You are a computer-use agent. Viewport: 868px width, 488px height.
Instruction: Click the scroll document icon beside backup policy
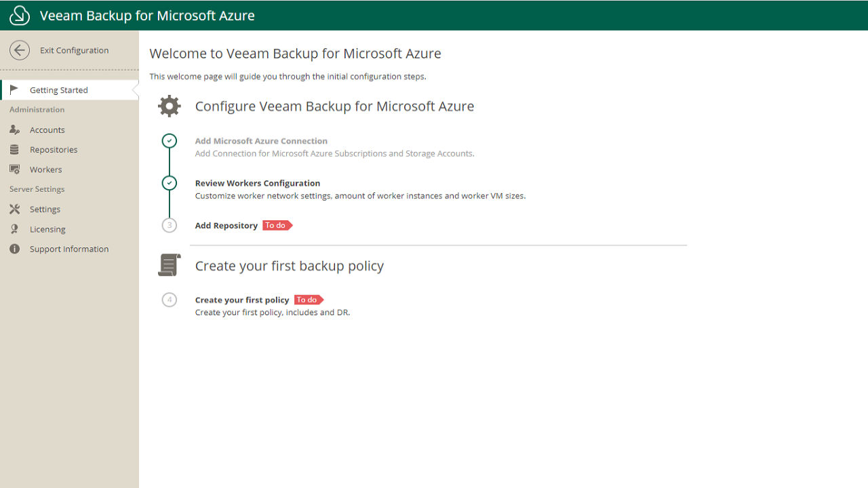(170, 265)
